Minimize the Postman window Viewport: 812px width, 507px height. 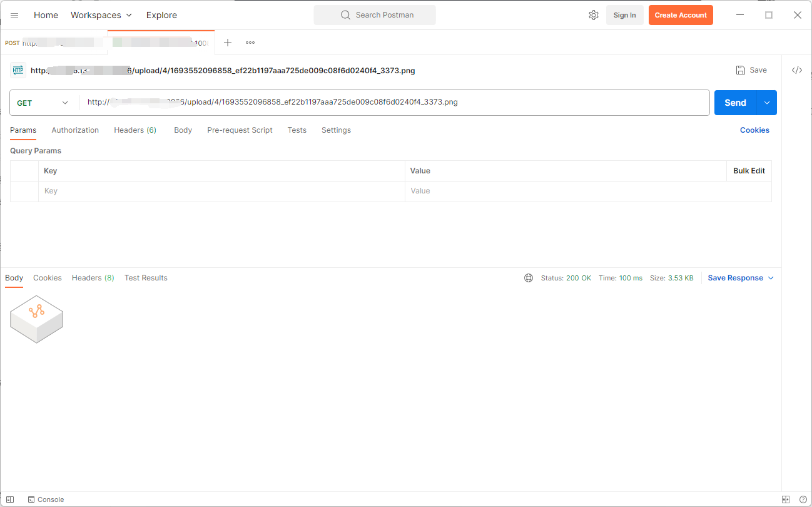click(741, 15)
